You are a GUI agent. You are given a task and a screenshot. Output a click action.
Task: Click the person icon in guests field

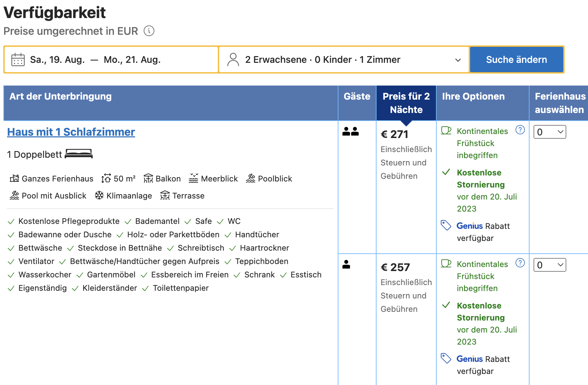[x=233, y=60]
